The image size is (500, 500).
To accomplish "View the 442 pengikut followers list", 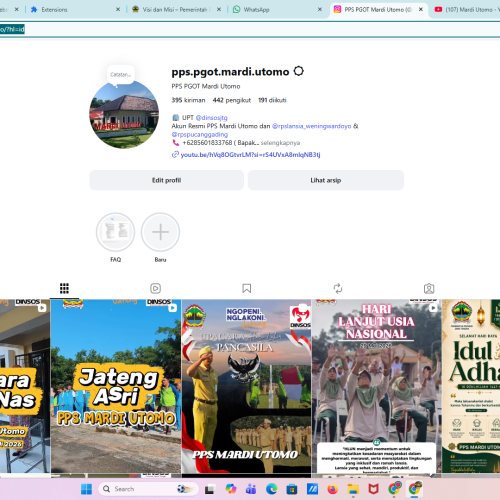I will [x=232, y=100].
